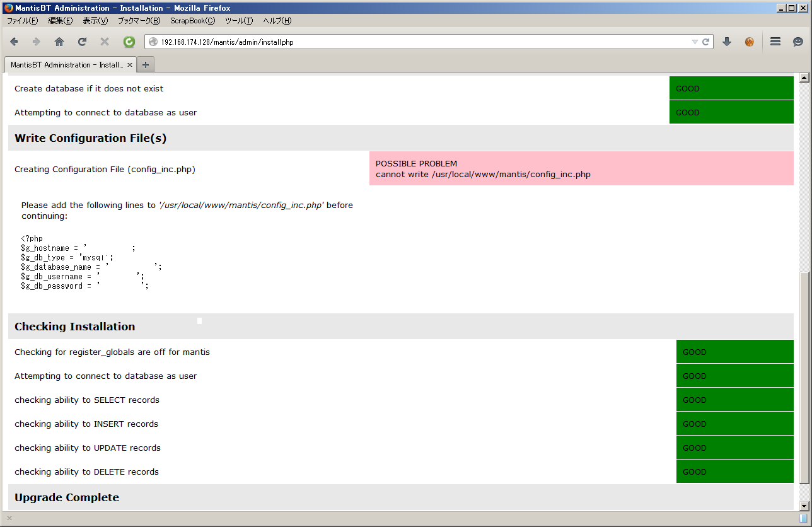Open the ツール(T) menu
This screenshot has width=812, height=527.
[239, 21]
